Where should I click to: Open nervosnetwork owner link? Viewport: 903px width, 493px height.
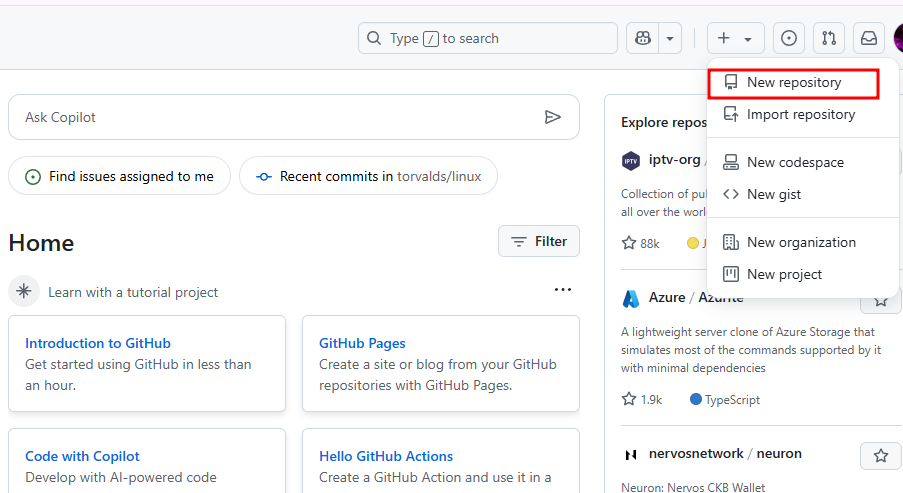696,454
